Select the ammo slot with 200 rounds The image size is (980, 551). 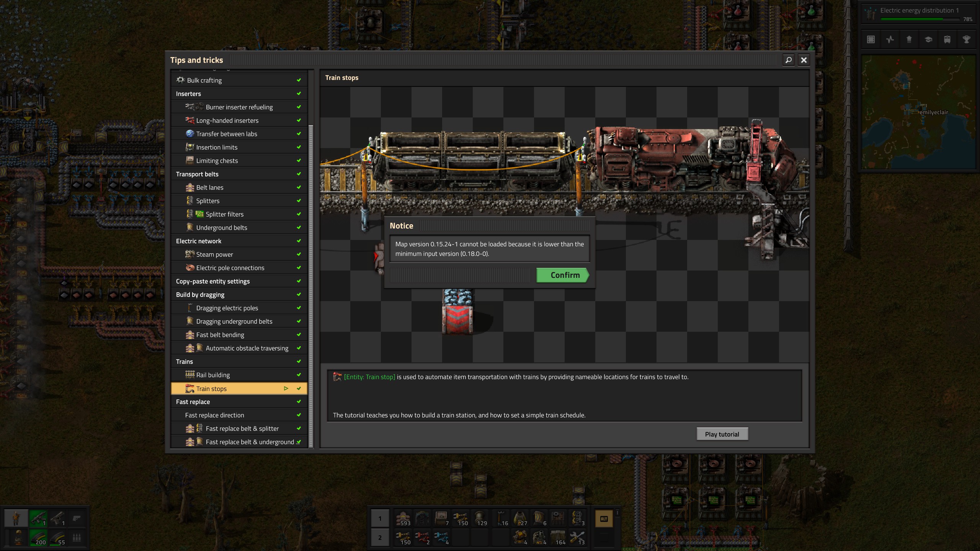[38, 538]
